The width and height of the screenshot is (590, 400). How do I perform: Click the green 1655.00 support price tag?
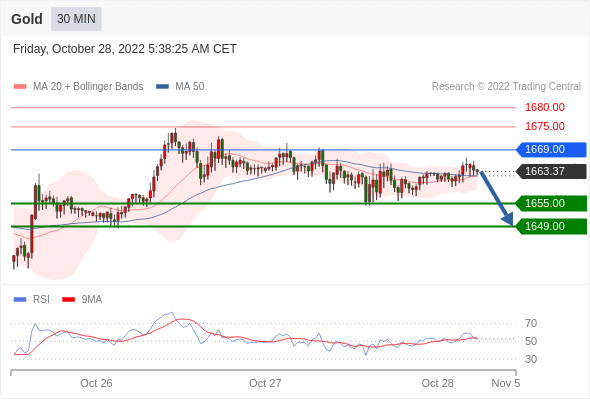(551, 203)
